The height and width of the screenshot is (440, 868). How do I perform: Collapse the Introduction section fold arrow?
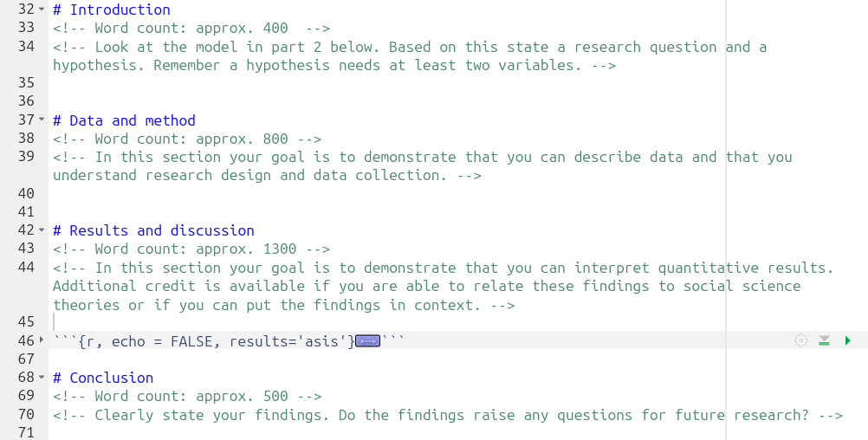click(42, 10)
